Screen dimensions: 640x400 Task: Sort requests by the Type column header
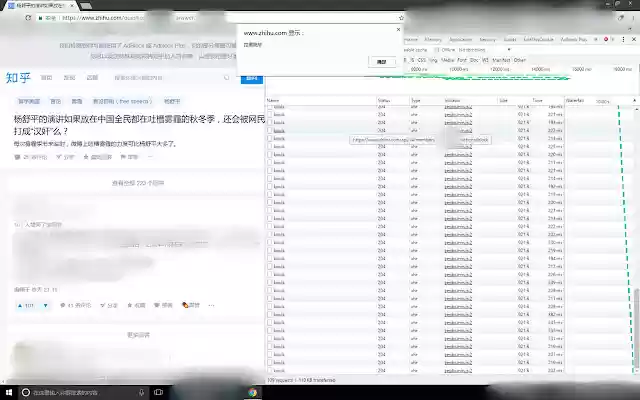(426, 100)
